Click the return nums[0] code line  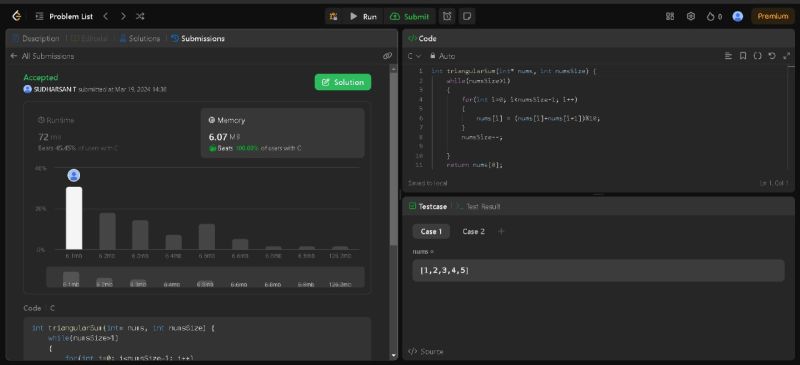click(474, 165)
